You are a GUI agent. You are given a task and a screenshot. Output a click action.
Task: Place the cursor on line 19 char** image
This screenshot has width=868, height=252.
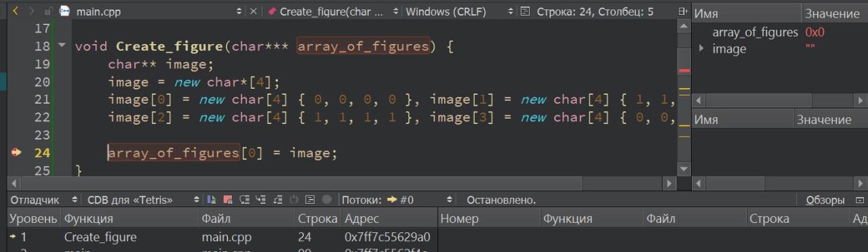pyautogui.click(x=160, y=64)
